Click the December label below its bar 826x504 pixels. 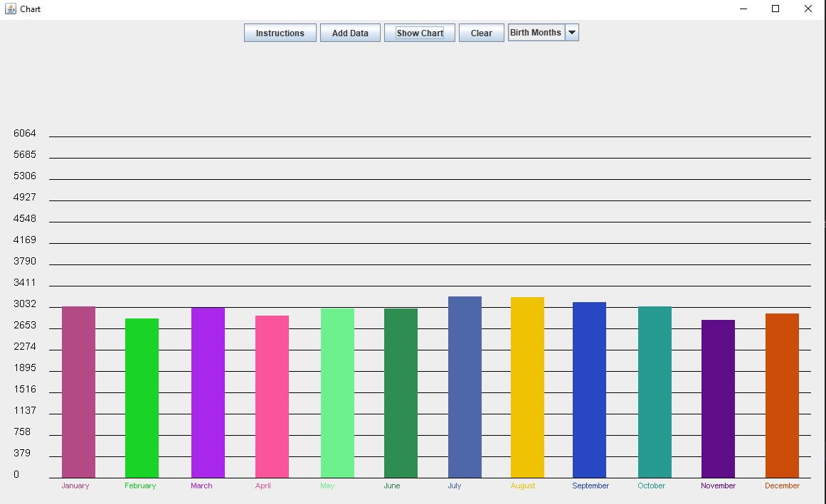[782, 486]
